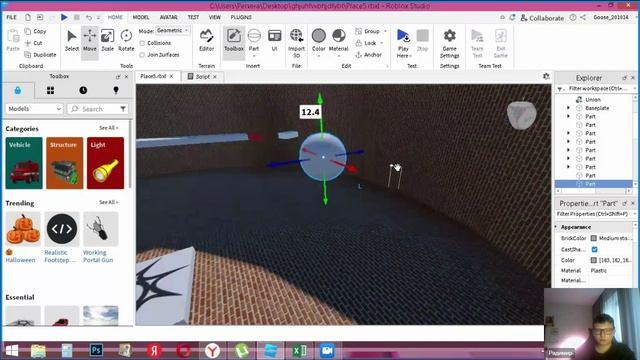Open Windows Start menu

click(12, 351)
